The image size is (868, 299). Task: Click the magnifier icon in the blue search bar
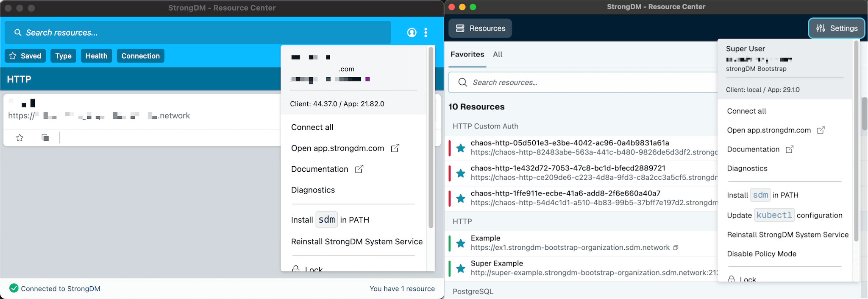pyautogui.click(x=18, y=33)
